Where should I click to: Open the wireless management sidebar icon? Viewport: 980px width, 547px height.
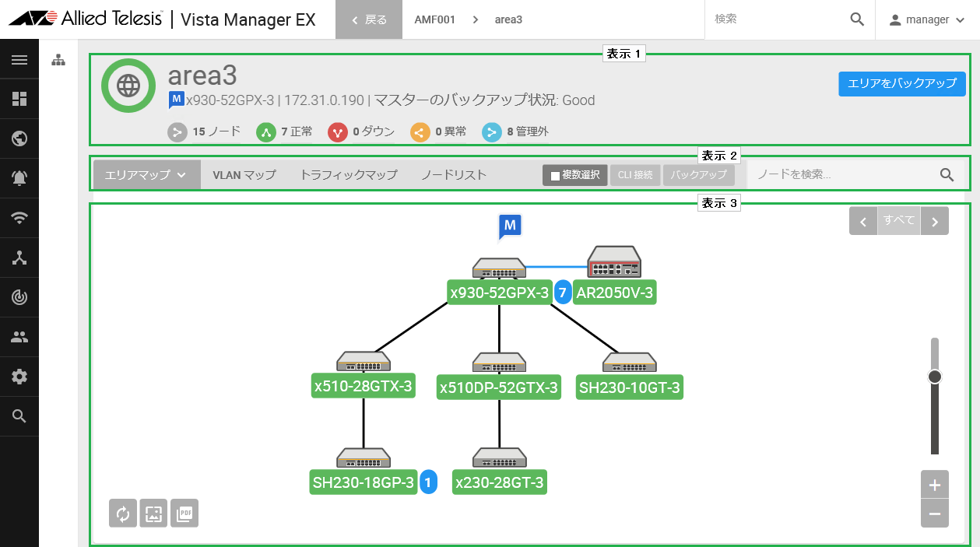19,218
